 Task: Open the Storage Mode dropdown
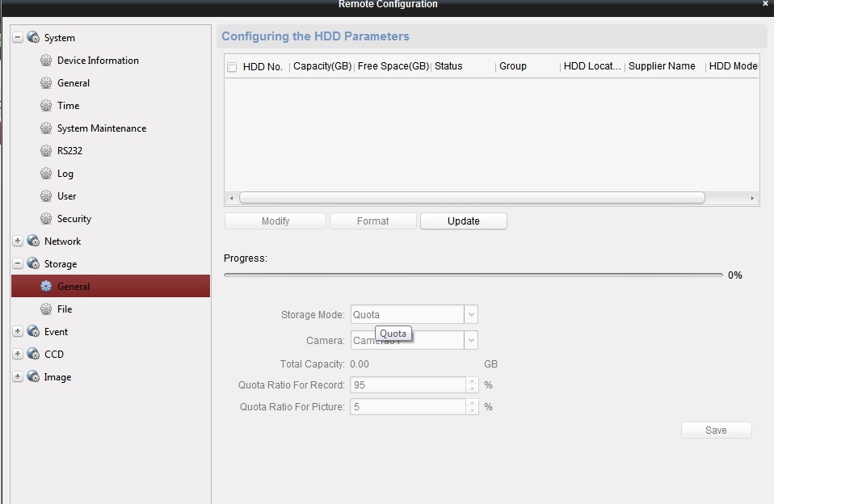point(471,315)
